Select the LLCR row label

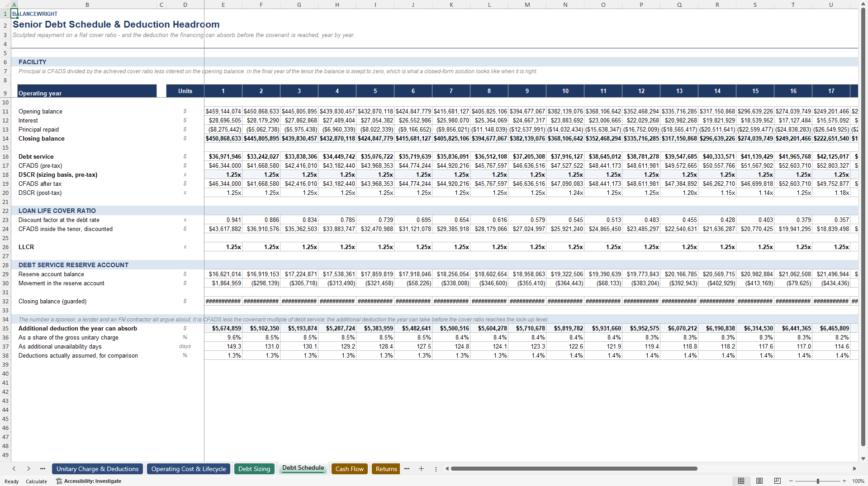26,247
